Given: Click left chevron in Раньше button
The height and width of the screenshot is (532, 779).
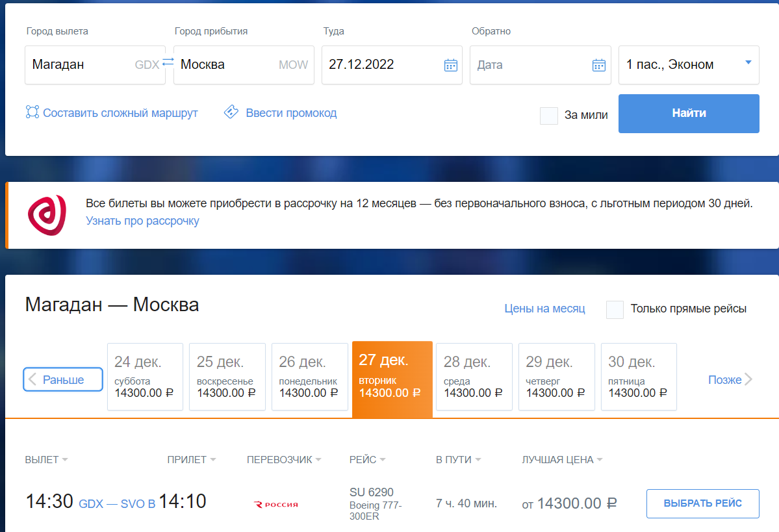Looking at the screenshot, I should pyautogui.click(x=32, y=379).
